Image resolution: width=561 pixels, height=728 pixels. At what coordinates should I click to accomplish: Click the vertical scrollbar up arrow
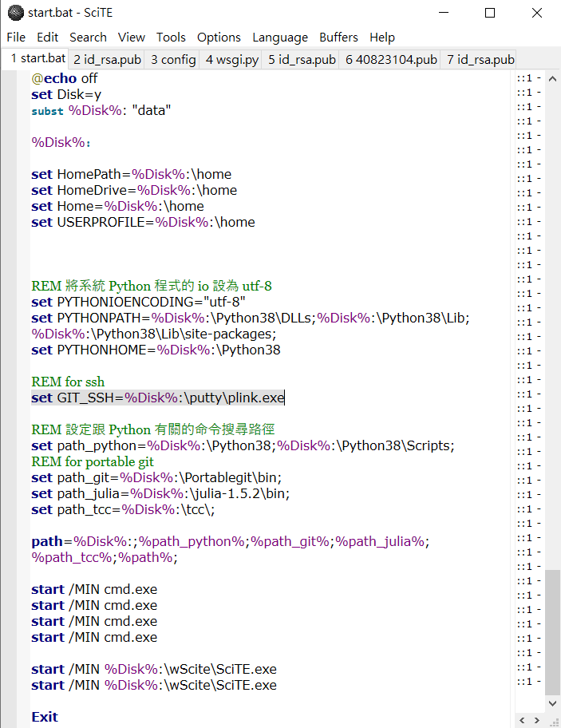[552, 79]
